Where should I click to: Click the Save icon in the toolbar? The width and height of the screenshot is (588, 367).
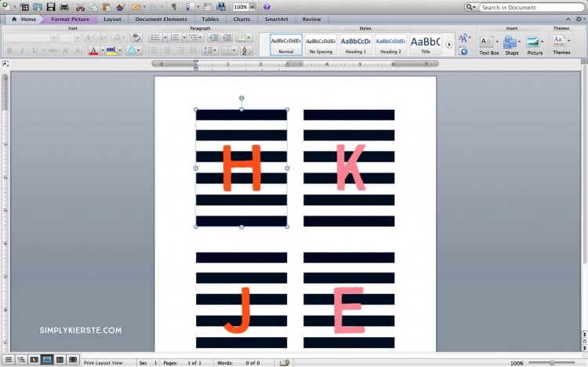[x=51, y=7]
